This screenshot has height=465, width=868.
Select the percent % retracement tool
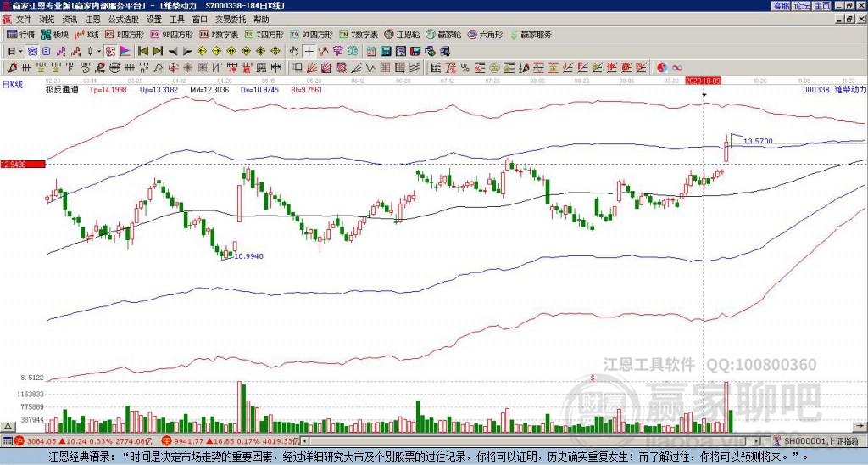465,68
